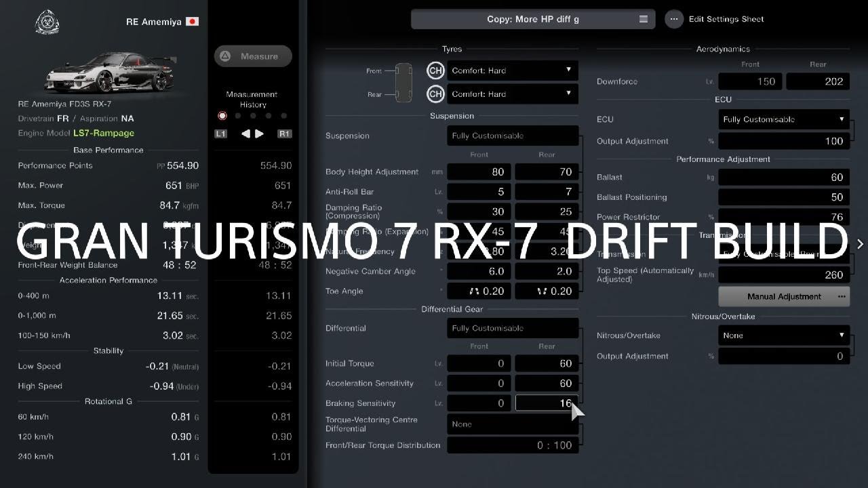Select rear braking sensitivity value 16
Screen dimensions: 868x488
547,403
